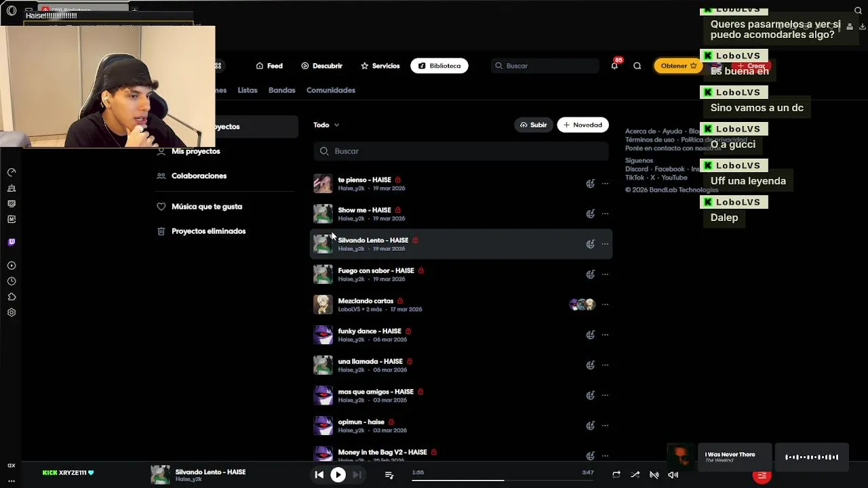Screen dimensions: 868x488
Task: Click 'Money in the Bag V2 - HAISE' project title
Action: coord(382,452)
